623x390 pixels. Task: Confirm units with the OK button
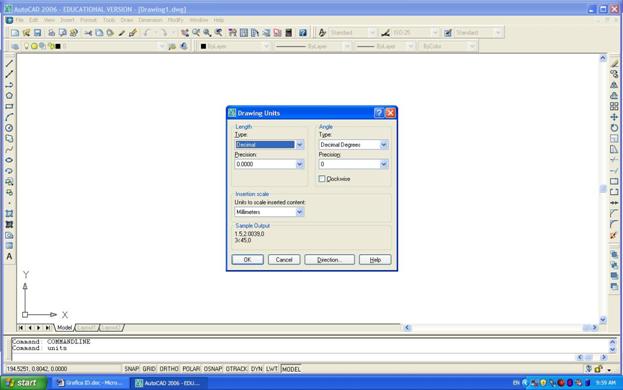[248, 260]
